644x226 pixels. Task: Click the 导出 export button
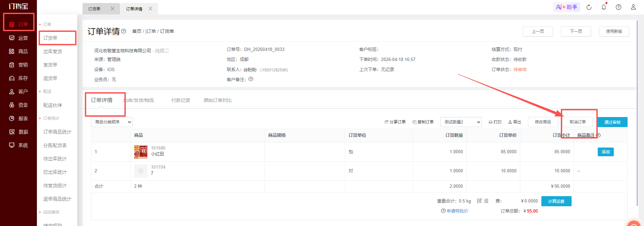[x=515, y=122]
